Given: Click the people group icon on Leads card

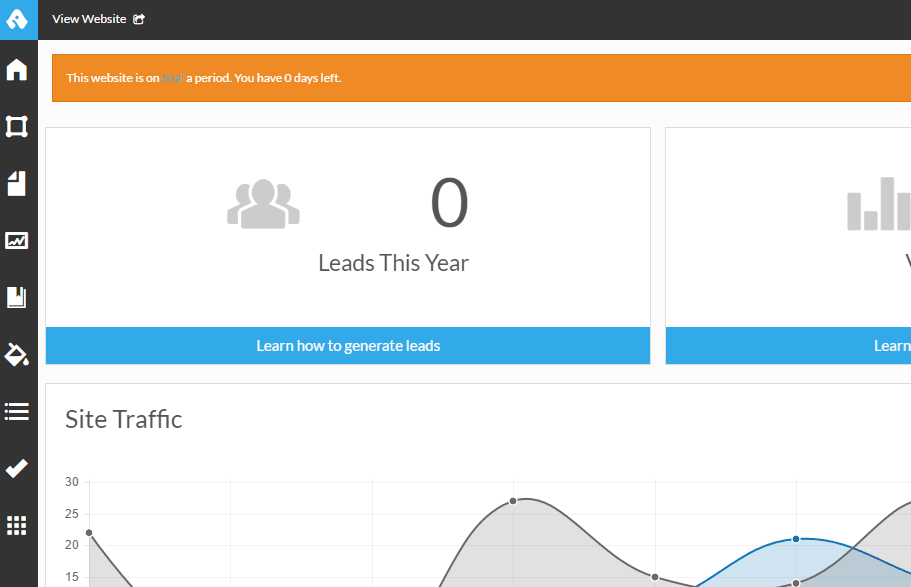Looking at the screenshot, I should [x=263, y=203].
